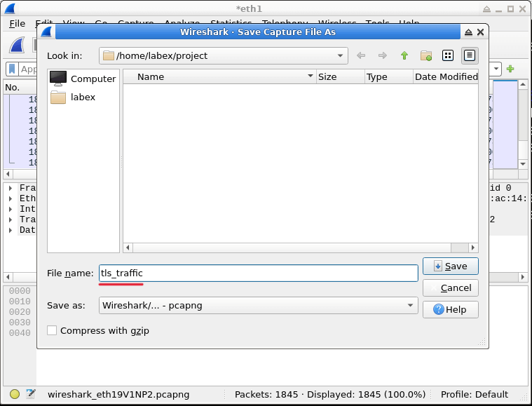Image resolution: width=532 pixels, height=406 pixels.
Task: Expand the Fra tree item in packet details
Action: [x=11, y=188]
